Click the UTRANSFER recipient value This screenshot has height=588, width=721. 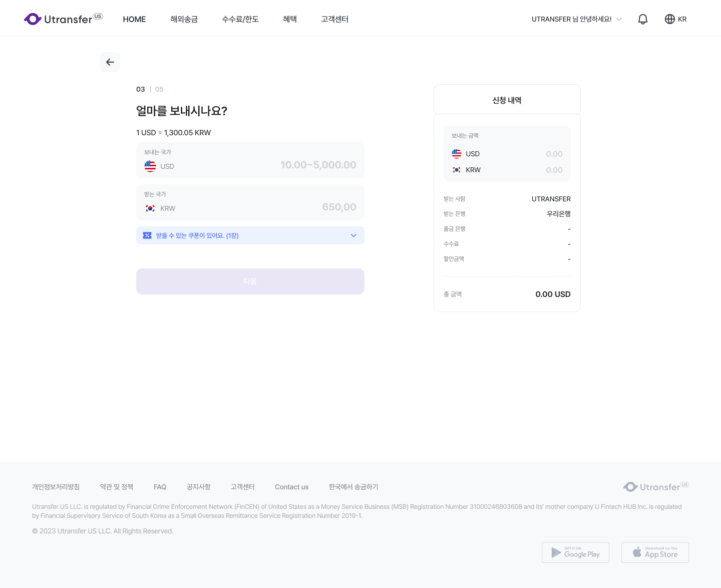pyautogui.click(x=551, y=199)
